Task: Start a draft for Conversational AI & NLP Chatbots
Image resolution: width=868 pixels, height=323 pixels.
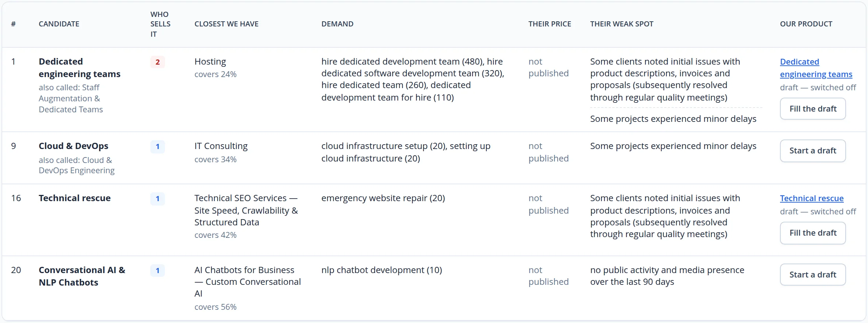Action: [x=813, y=275]
